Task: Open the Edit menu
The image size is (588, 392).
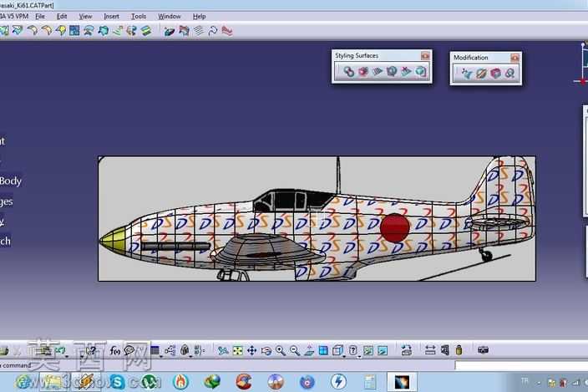Action: tap(62, 17)
